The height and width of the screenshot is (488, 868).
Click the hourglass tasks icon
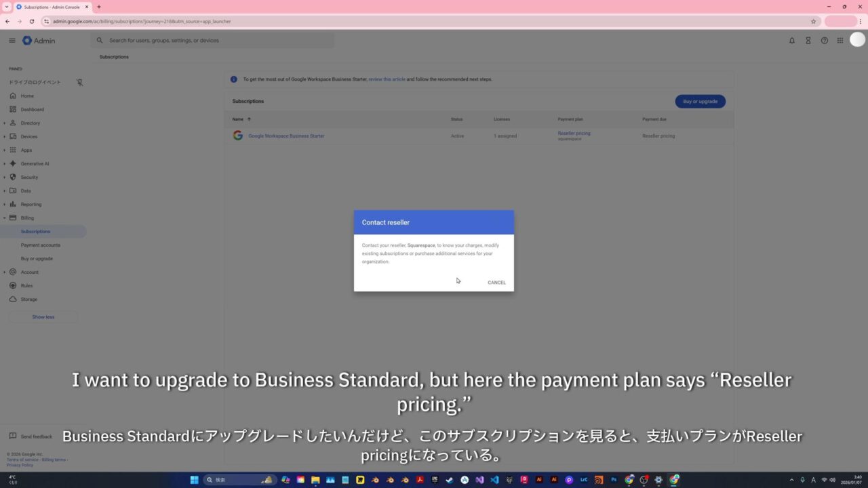click(x=808, y=41)
